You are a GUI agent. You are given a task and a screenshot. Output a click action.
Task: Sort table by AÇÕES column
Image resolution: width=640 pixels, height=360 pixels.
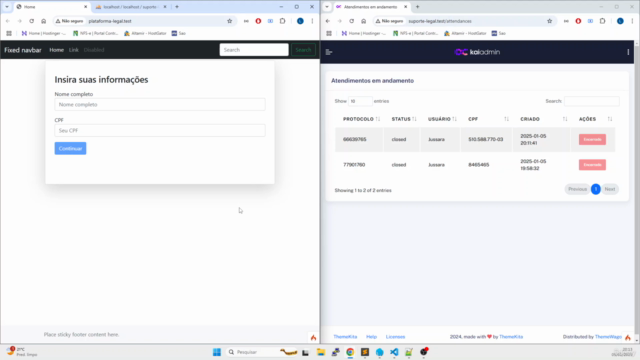click(x=596, y=119)
